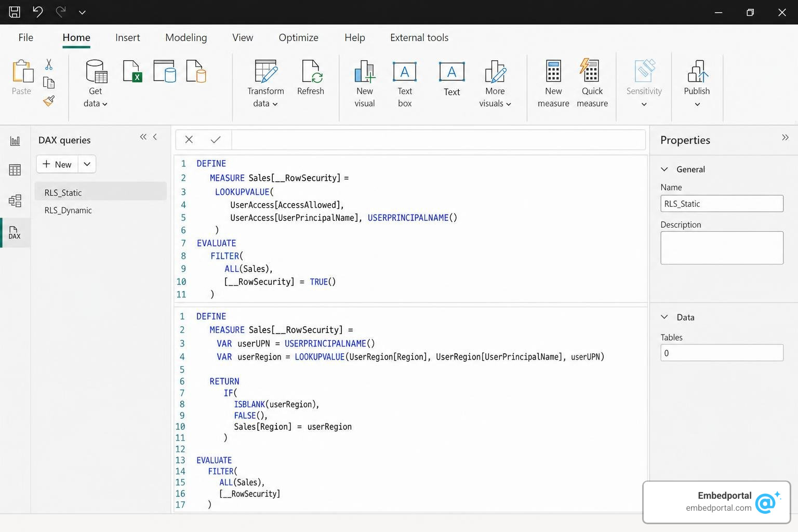Click the New visual icon
798x532 pixels.
(365, 71)
